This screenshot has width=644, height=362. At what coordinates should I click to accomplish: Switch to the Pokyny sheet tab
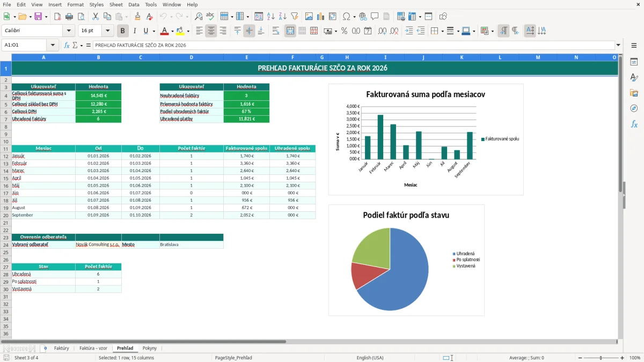(150, 349)
